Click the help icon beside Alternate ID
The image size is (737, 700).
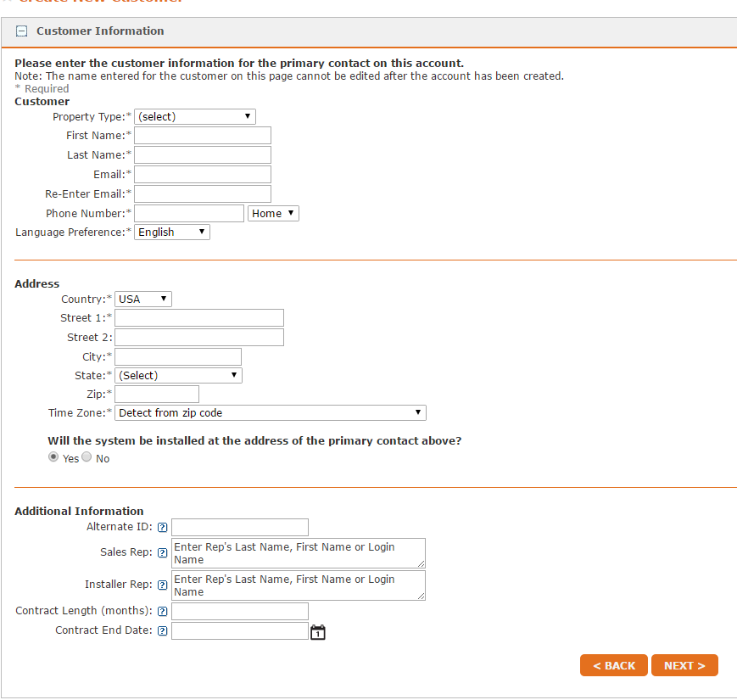163,528
